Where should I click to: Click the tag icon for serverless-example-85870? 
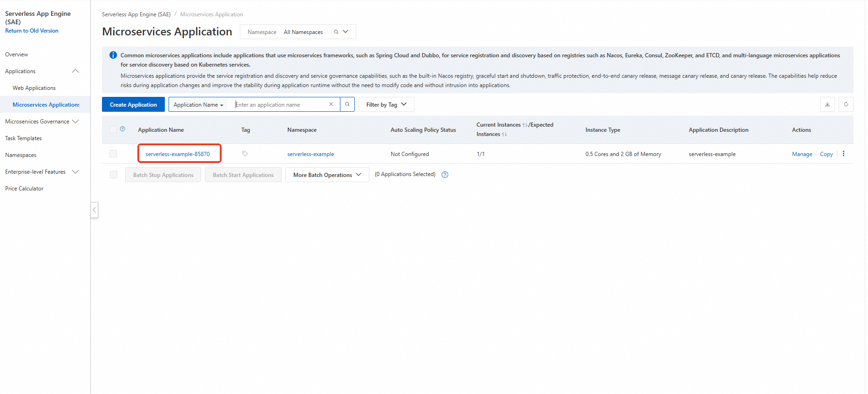click(245, 154)
